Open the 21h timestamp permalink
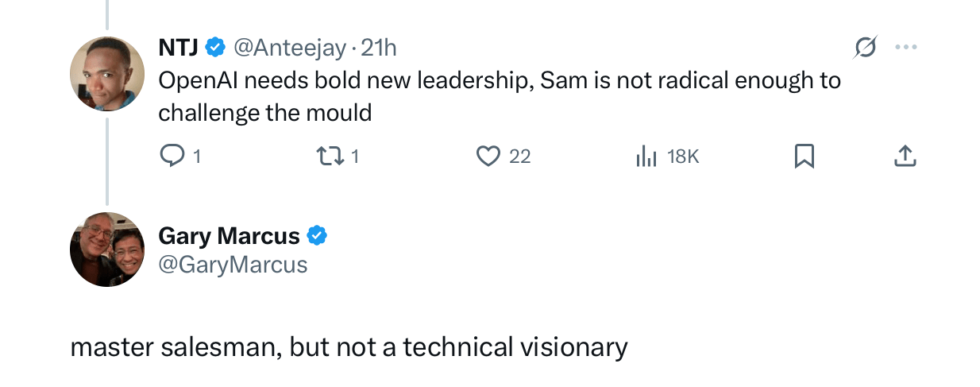Screen dimensions: 980x387 point(379,48)
